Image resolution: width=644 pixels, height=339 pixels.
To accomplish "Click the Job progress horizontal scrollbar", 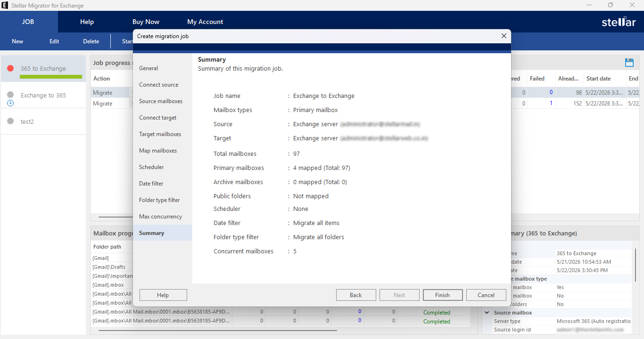I will click(116, 217).
